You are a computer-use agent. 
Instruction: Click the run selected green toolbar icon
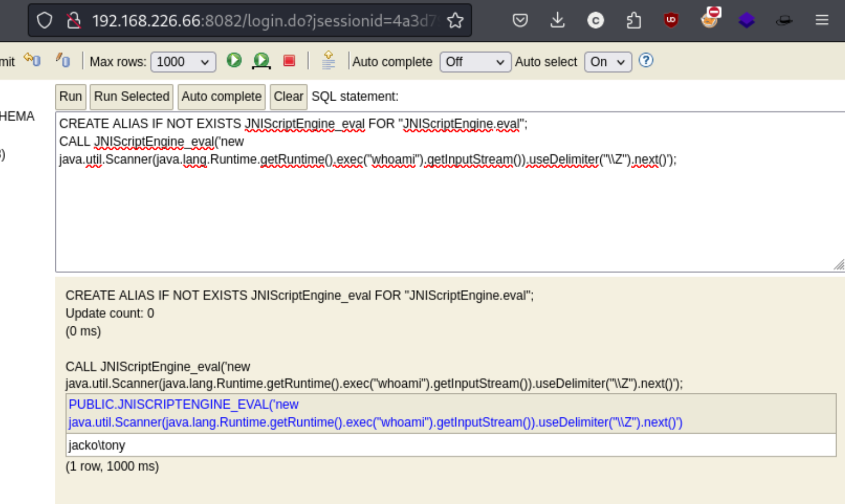(261, 61)
